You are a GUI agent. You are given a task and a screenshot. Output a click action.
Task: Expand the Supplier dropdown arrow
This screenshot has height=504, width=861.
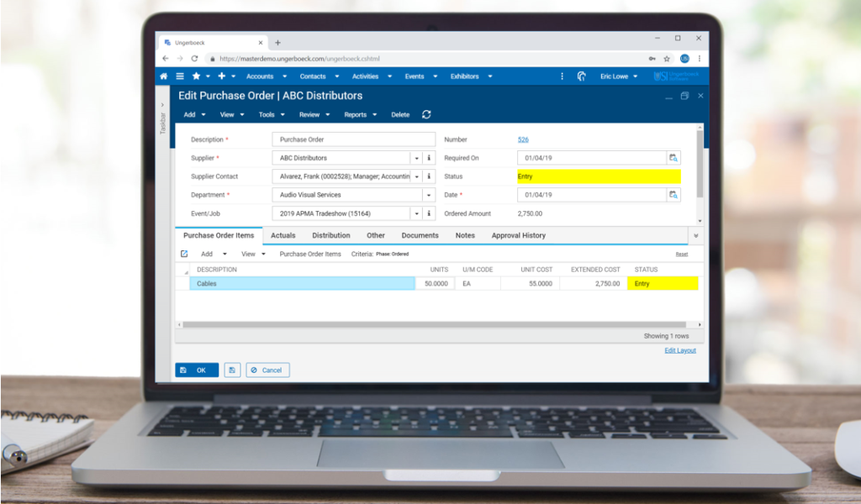(x=416, y=158)
